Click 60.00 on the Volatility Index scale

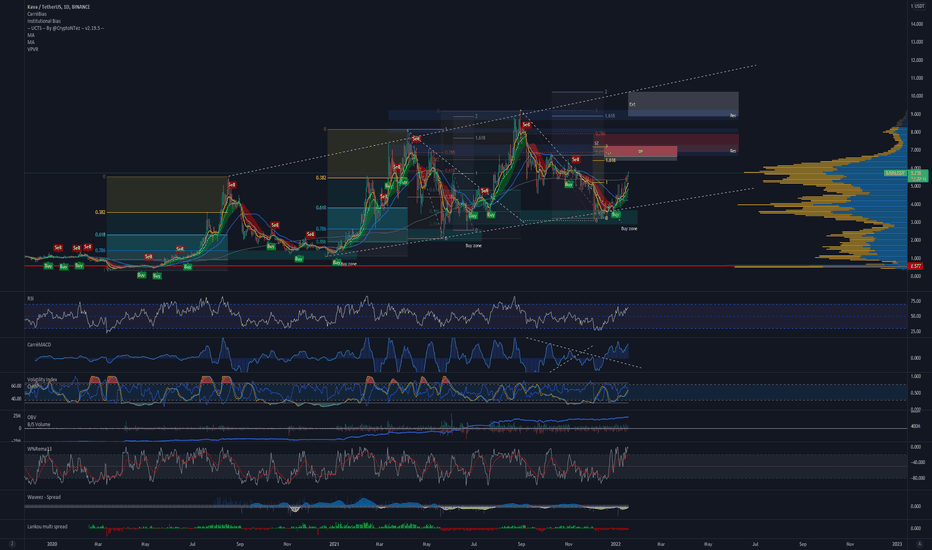coord(16,386)
